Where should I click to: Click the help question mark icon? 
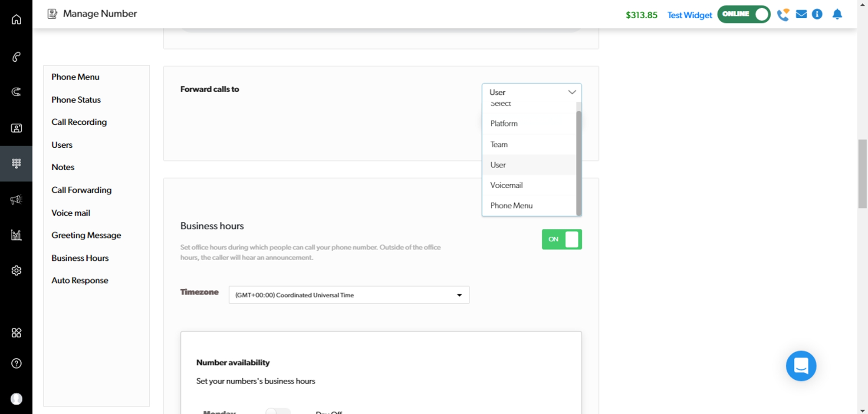pos(16,364)
